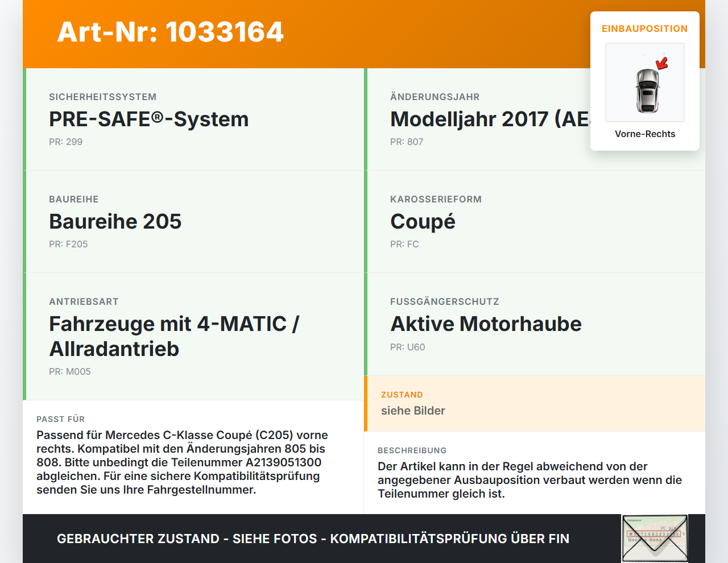Click the Zustand 'siehe Bilder' box
This screenshot has height=563, width=728.
click(x=535, y=404)
